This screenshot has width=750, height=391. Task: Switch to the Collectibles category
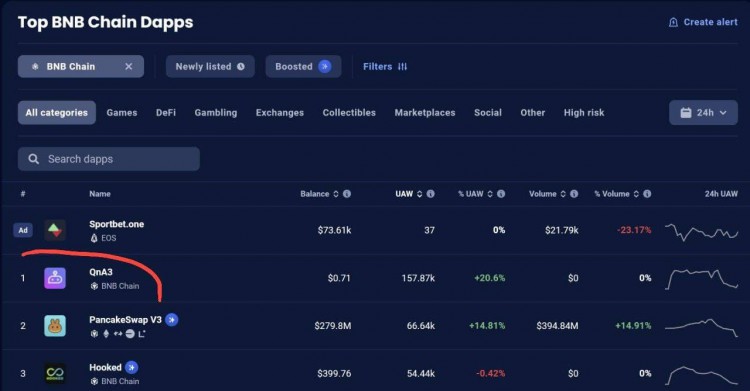(349, 112)
